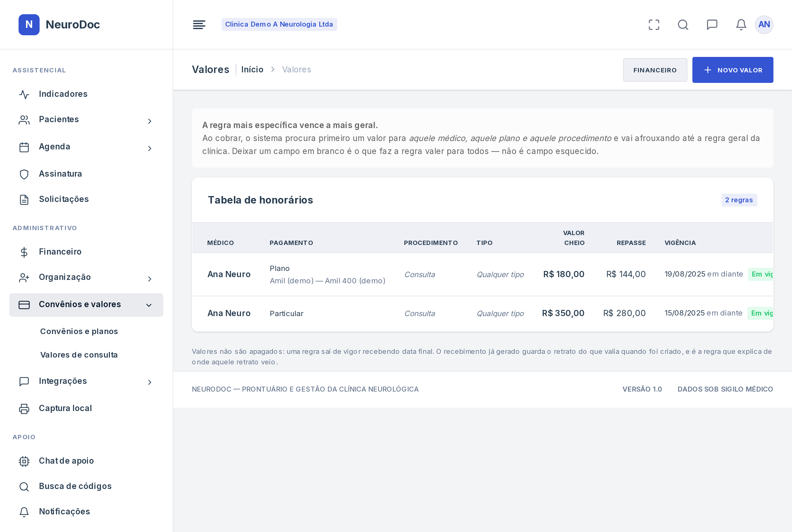Open search from the top magnifier icon

tap(683, 24)
